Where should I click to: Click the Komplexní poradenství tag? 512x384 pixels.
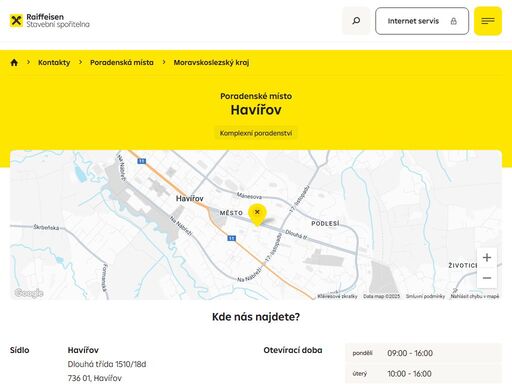256,133
